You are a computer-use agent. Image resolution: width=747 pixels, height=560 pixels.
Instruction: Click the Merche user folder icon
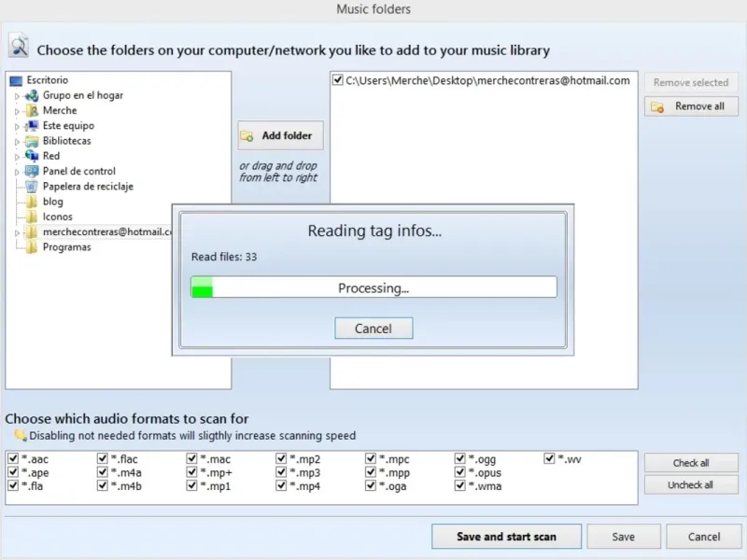click(x=32, y=111)
